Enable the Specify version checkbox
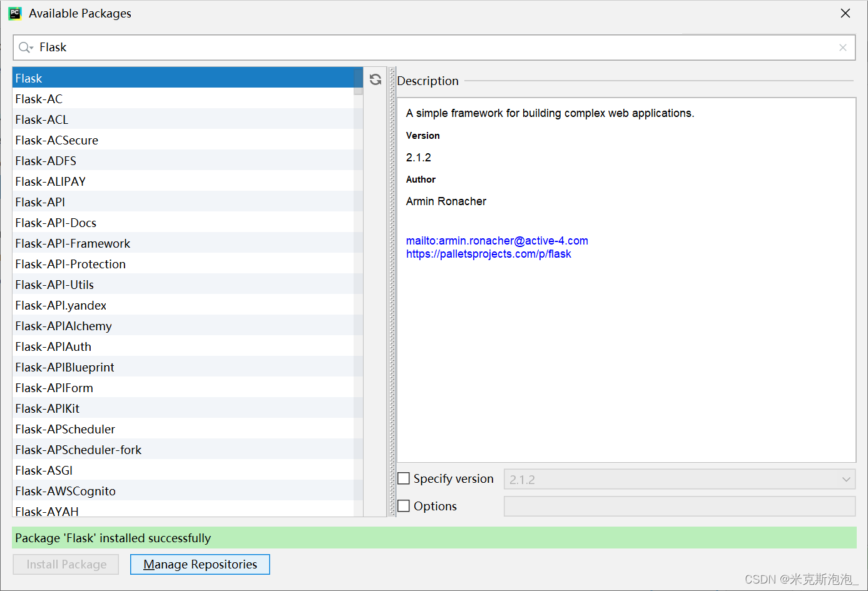 404,478
